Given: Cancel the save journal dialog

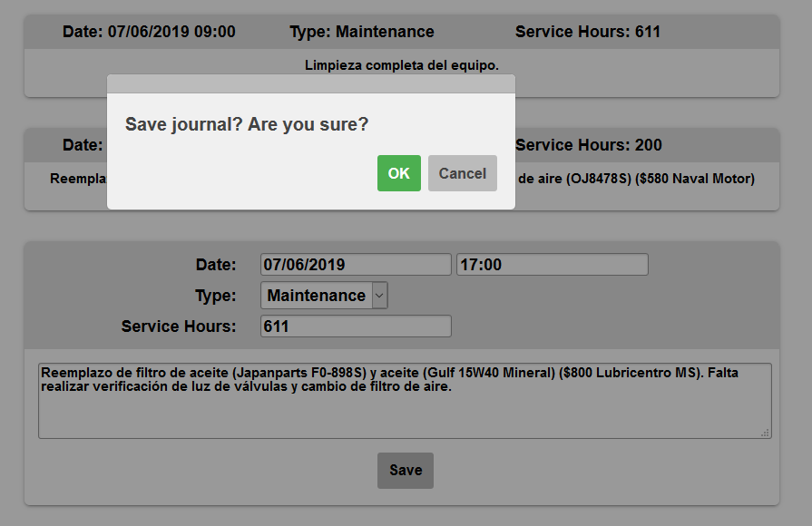Looking at the screenshot, I should coord(463,173).
